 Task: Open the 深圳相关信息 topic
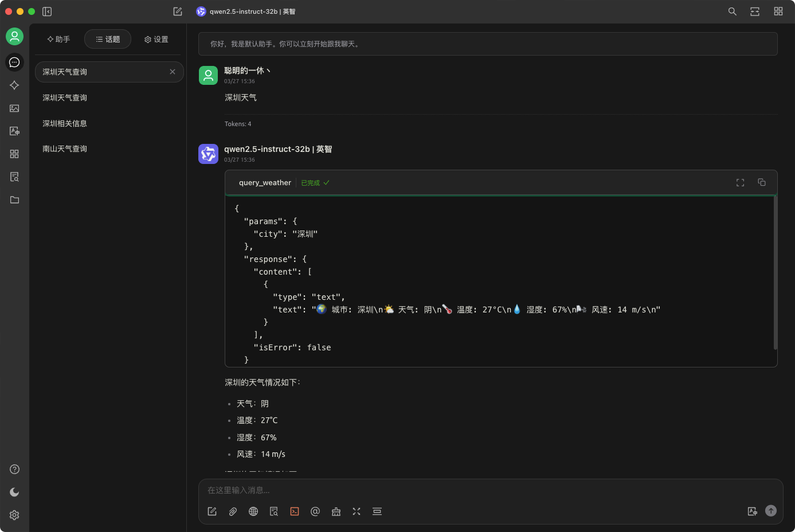click(x=109, y=124)
